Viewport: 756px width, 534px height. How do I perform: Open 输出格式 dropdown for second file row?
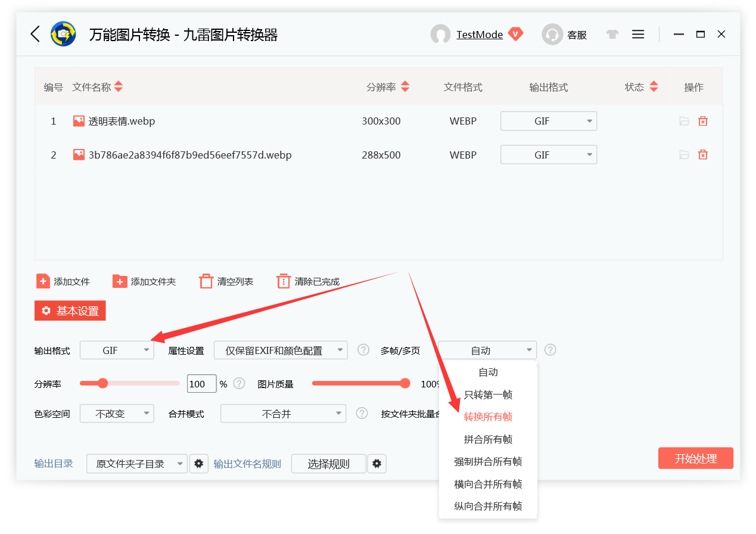[549, 155]
